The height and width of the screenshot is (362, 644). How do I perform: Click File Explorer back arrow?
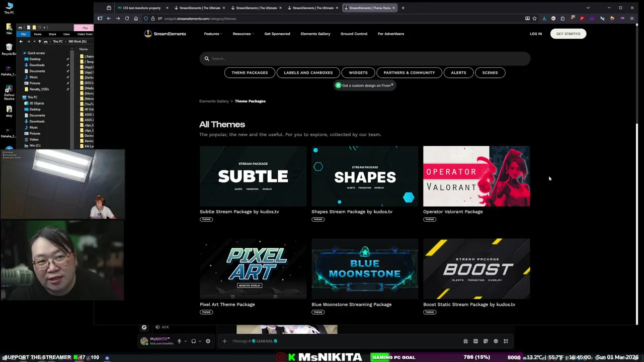pyautogui.click(x=21, y=41)
